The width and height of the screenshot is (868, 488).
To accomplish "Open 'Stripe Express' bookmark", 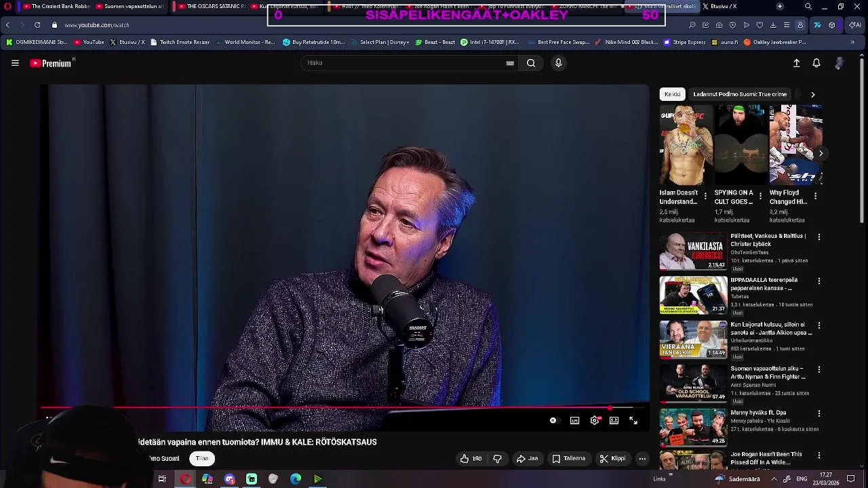I will tap(684, 42).
